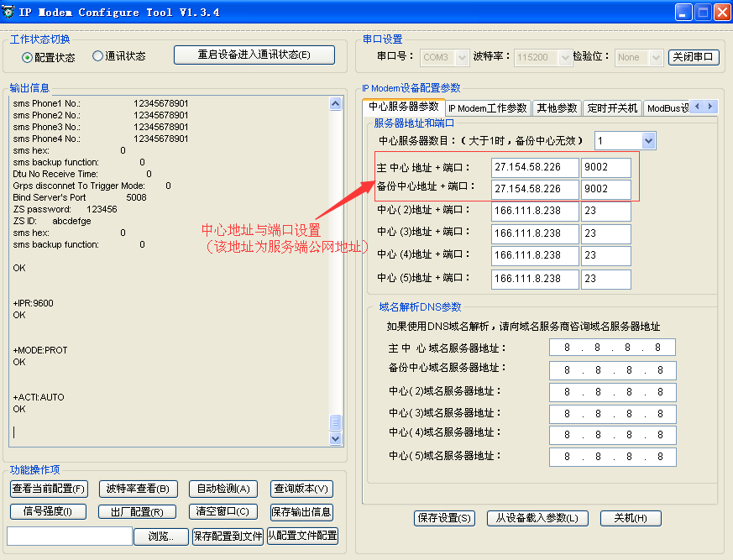Open the 检验位 None dropdown
The height and width of the screenshot is (560, 733).
tap(654, 57)
